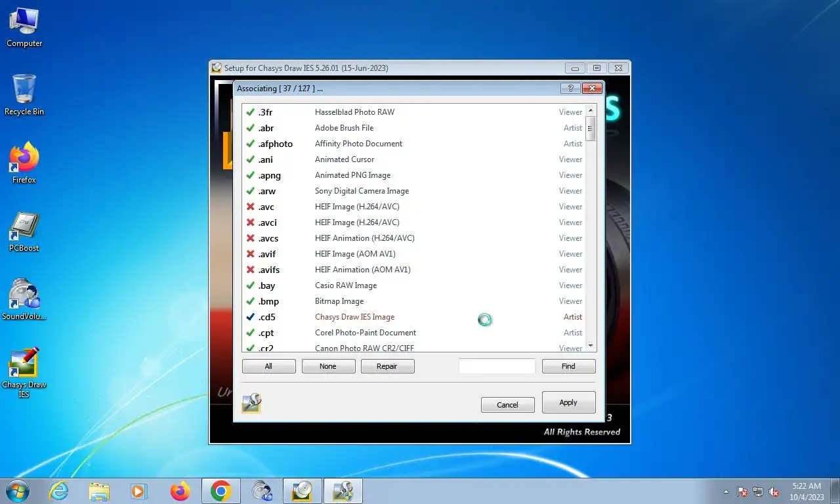Open the Firefox taskbar icon
Screen dimensions: 840x504
tap(180, 491)
